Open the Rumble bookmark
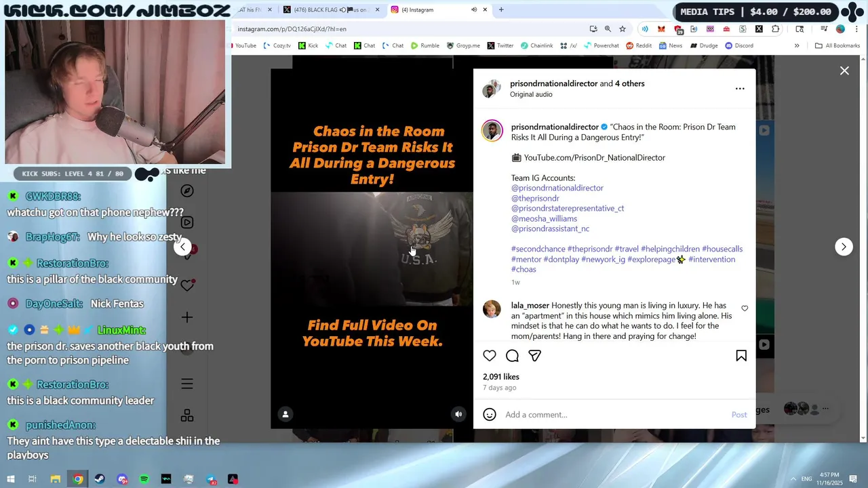 click(x=425, y=45)
